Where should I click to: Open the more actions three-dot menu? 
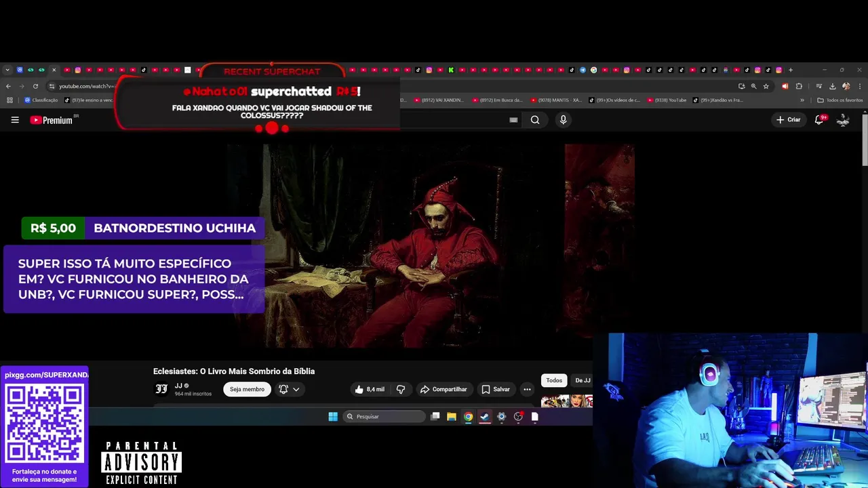pyautogui.click(x=527, y=389)
